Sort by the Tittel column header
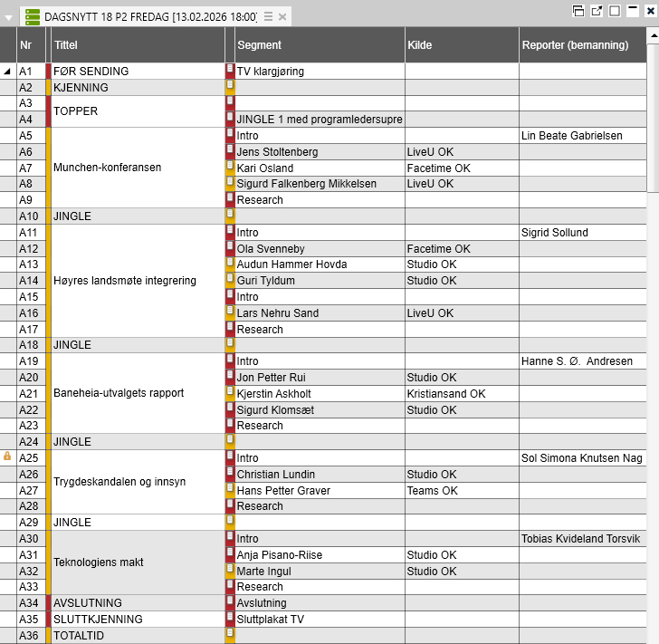This screenshot has height=644, width=659. (x=136, y=45)
